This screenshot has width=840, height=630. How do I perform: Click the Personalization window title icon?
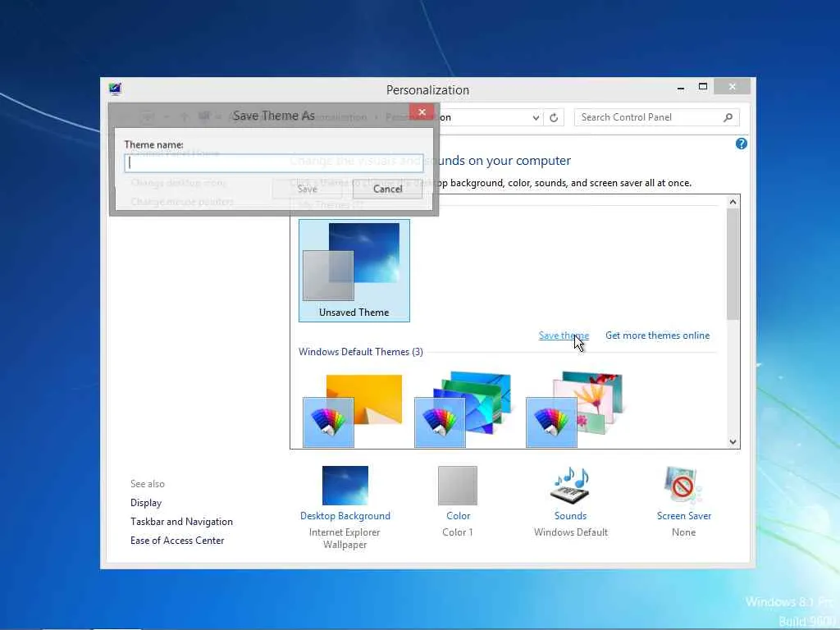tap(115, 89)
